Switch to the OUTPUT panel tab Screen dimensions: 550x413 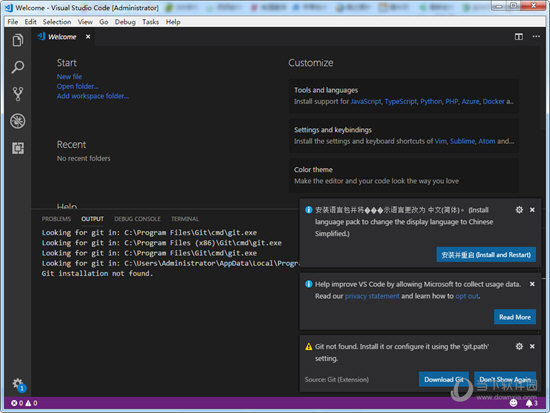[93, 219]
